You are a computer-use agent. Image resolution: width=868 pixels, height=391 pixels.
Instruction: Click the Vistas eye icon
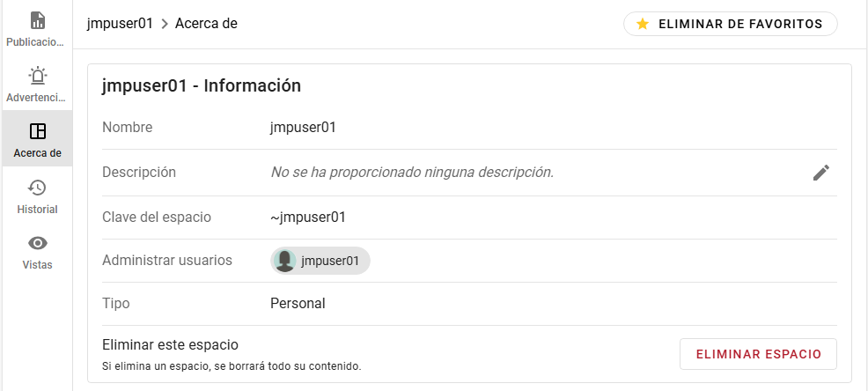37,243
